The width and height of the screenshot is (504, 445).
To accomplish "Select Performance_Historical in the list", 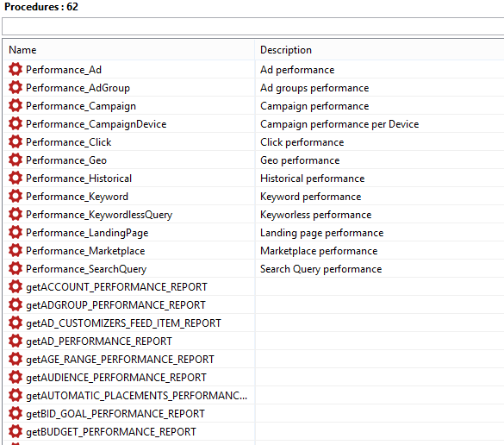I will [x=78, y=179].
